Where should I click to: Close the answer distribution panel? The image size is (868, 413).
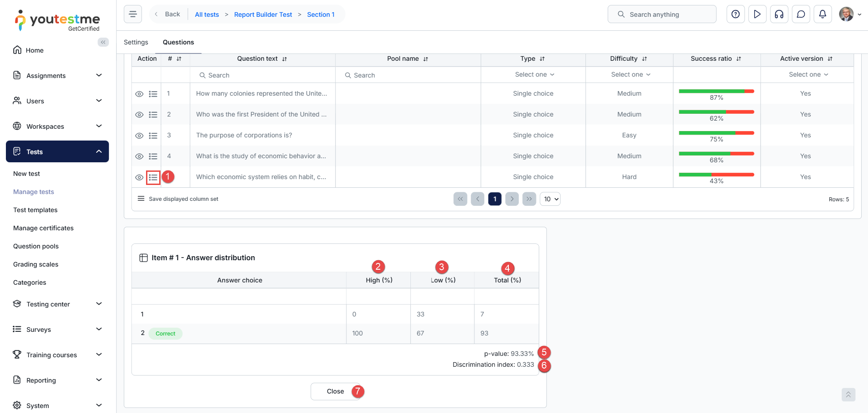[335, 391]
